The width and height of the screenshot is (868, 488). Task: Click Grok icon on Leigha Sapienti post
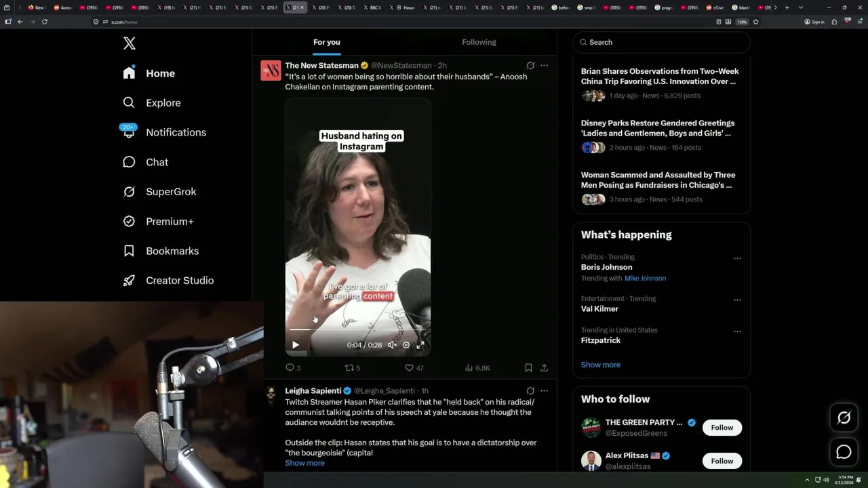coord(530,391)
